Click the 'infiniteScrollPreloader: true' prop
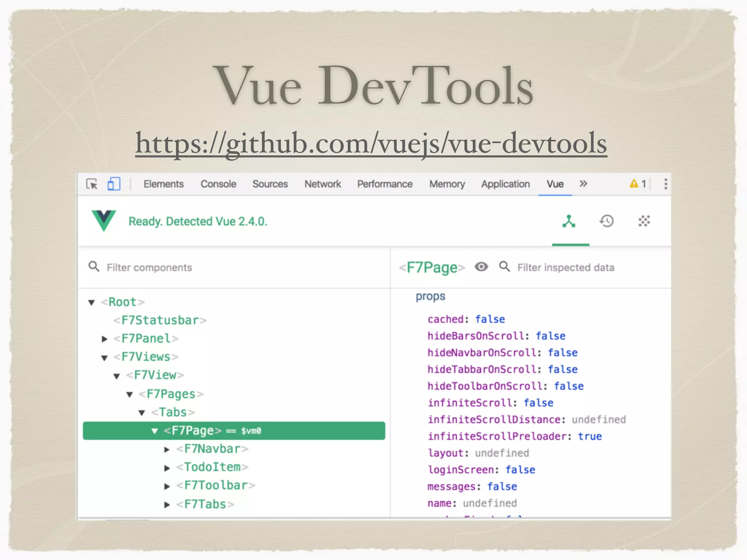 click(515, 436)
